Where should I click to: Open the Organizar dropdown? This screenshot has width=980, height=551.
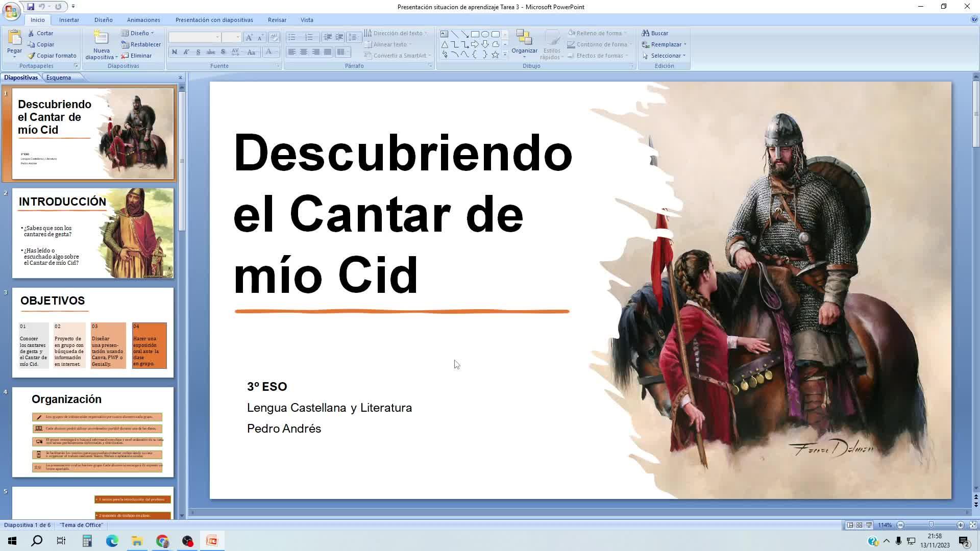524,44
